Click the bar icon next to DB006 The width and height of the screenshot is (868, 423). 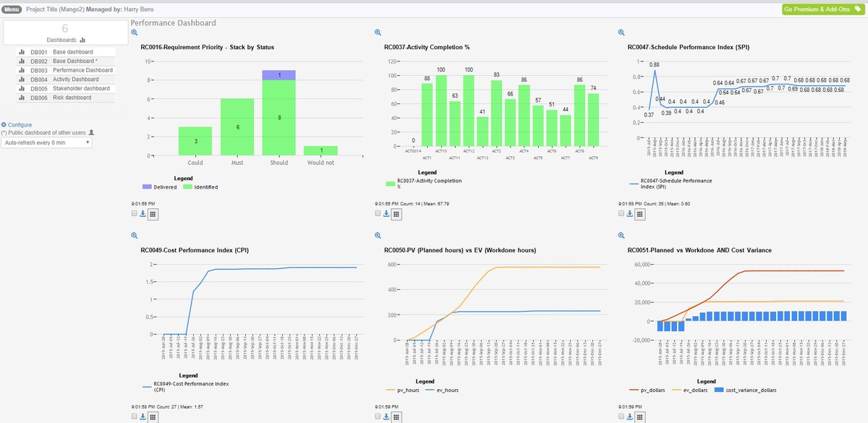[23, 98]
